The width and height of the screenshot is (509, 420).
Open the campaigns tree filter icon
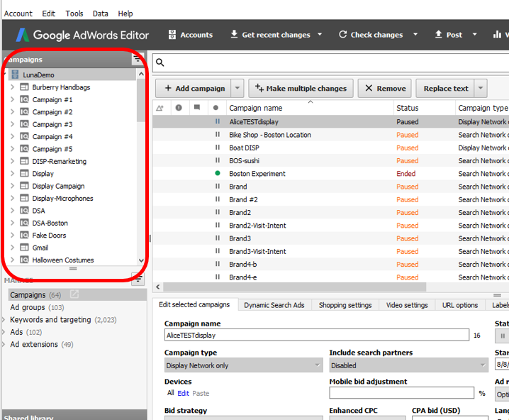tap(138, 59)
